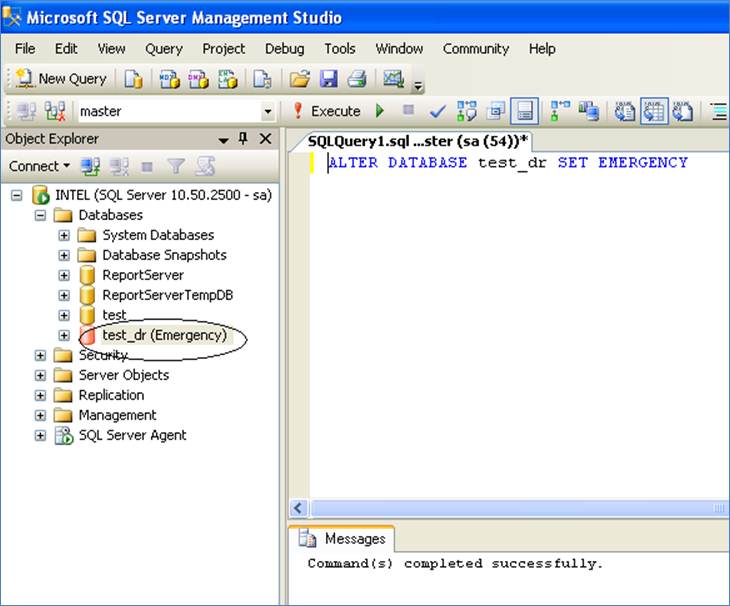This screenshot has width=730, height=606.
Task: Refresh the Object Explorer
Action: pyautogui.click(x=205, y=166)
